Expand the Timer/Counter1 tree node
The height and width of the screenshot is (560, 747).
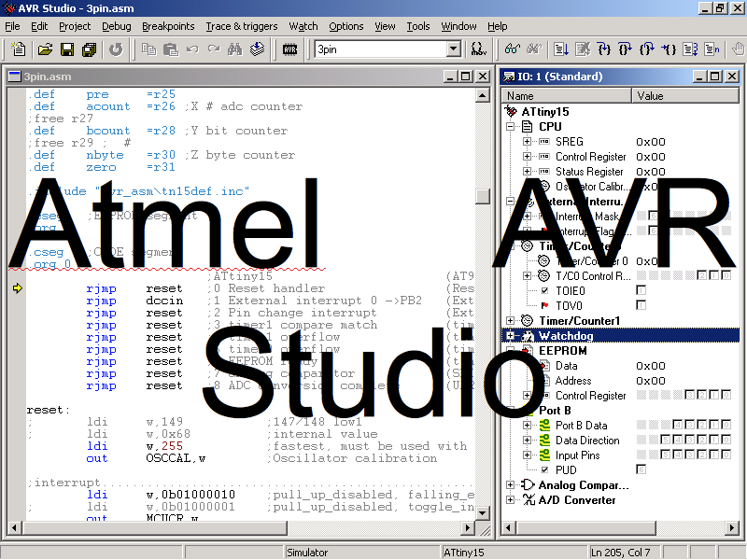pos(512,321)
